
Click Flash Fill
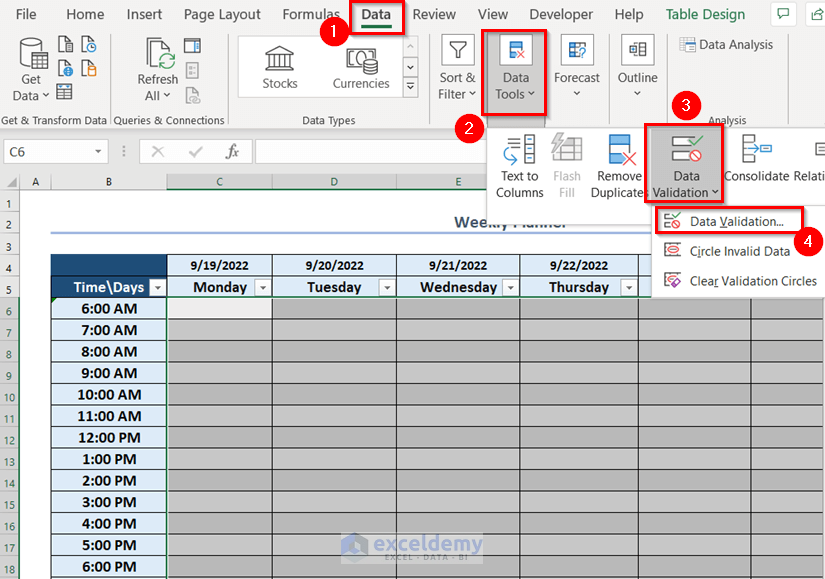(567, 166)
